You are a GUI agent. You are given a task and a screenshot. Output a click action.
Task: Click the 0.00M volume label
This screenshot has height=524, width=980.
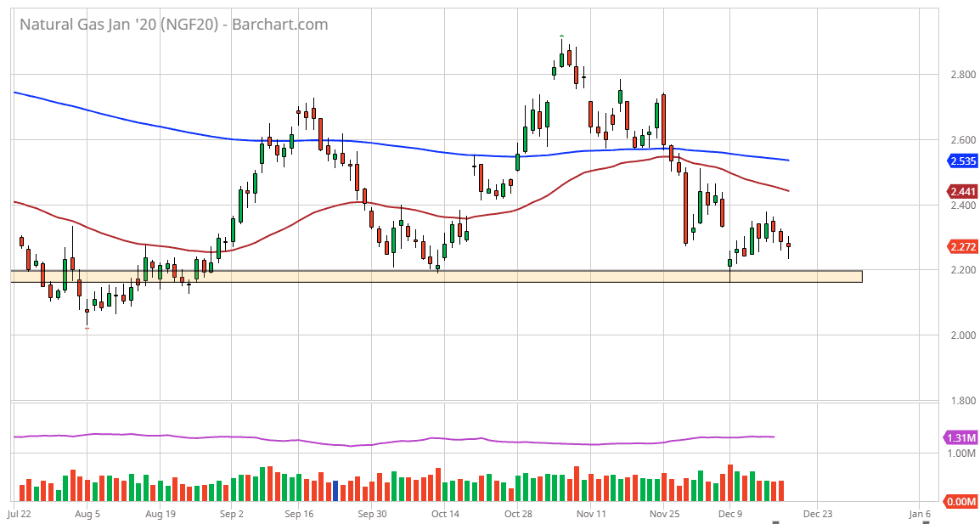tap(961, 501)
